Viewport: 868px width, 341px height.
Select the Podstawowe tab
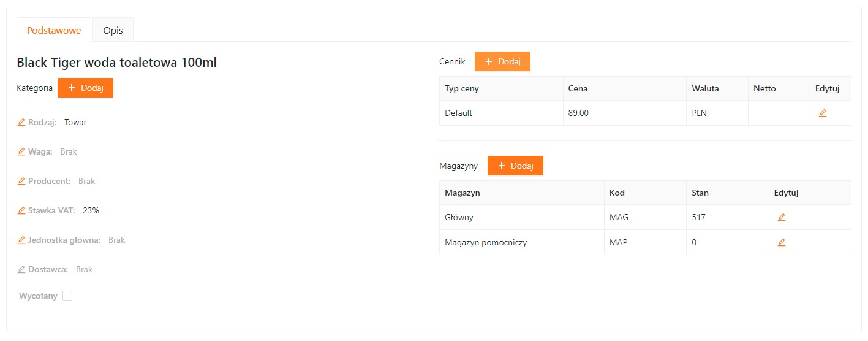pyautogui.click(x=54, y=31)
